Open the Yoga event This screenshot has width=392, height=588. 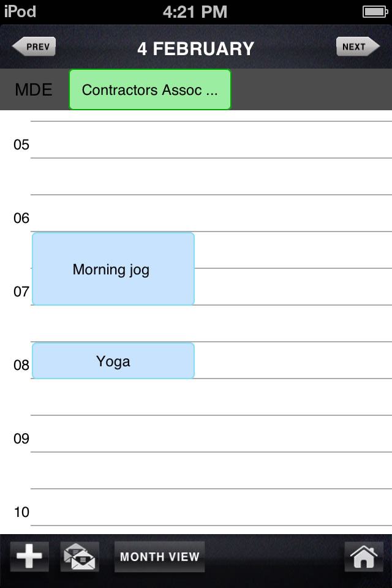click(113, 361)
